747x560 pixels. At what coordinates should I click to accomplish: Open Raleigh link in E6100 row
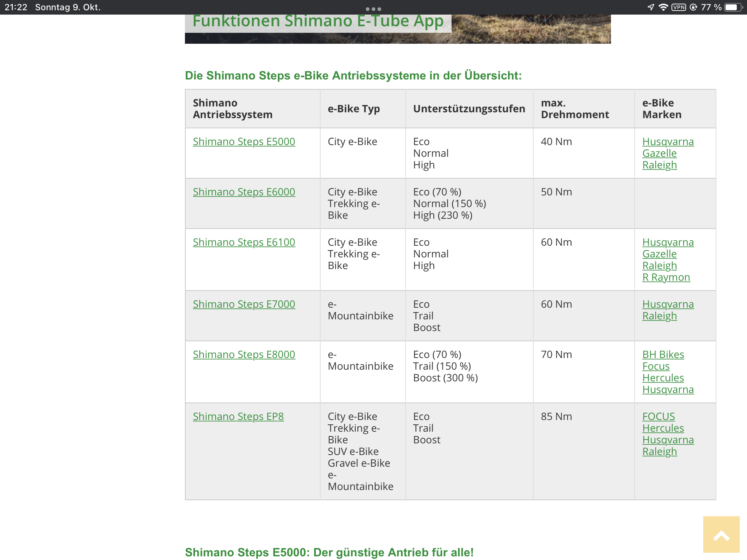pyautogui.click(x=659, y=265)
